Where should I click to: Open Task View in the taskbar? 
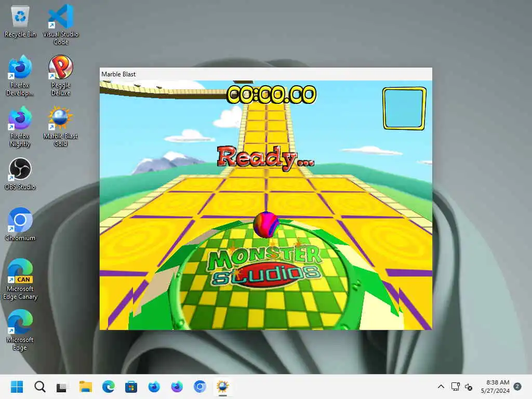point(62,387)
